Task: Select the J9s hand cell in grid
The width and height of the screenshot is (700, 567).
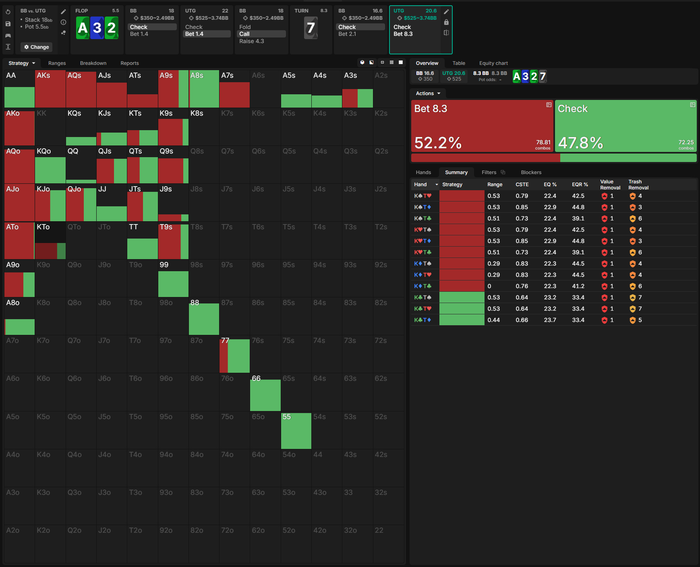Action: (173, 203)
